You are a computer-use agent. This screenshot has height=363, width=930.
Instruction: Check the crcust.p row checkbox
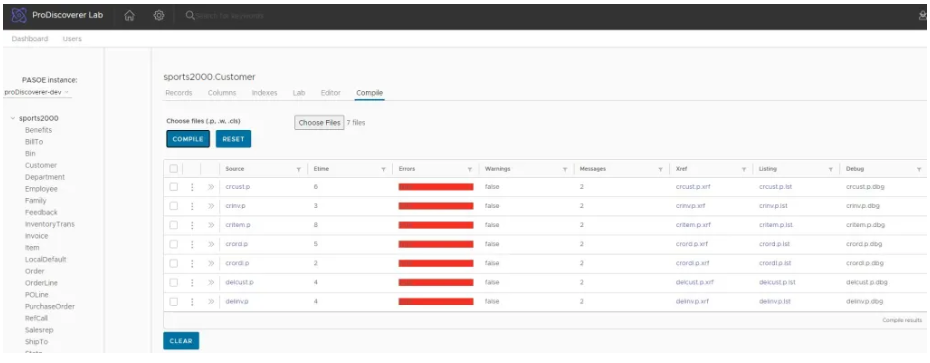(173, 187)
